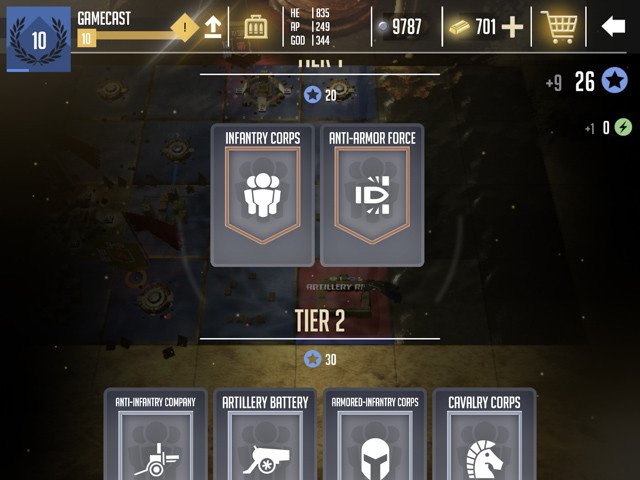Go back using the white arrow
Image resolution: width=640 pixels, height=480 pixels.
tap(613, 27)
